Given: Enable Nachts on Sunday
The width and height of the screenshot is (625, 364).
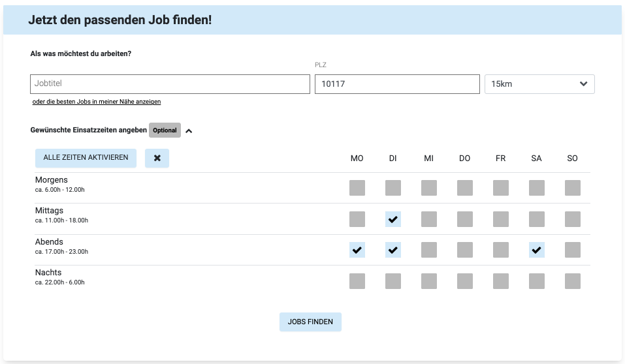Looking at the screenshot, I should pyautogui.click(x=573, y=281).
